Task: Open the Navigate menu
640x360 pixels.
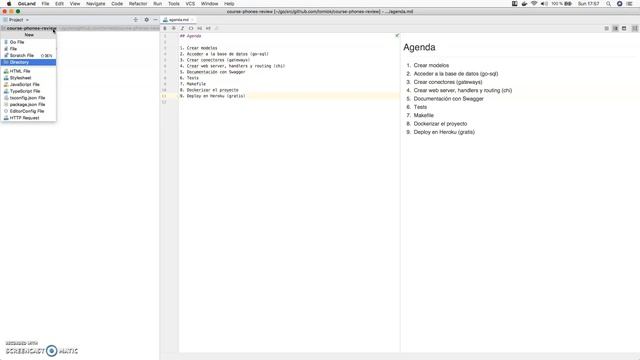Action: pos(96,4)
